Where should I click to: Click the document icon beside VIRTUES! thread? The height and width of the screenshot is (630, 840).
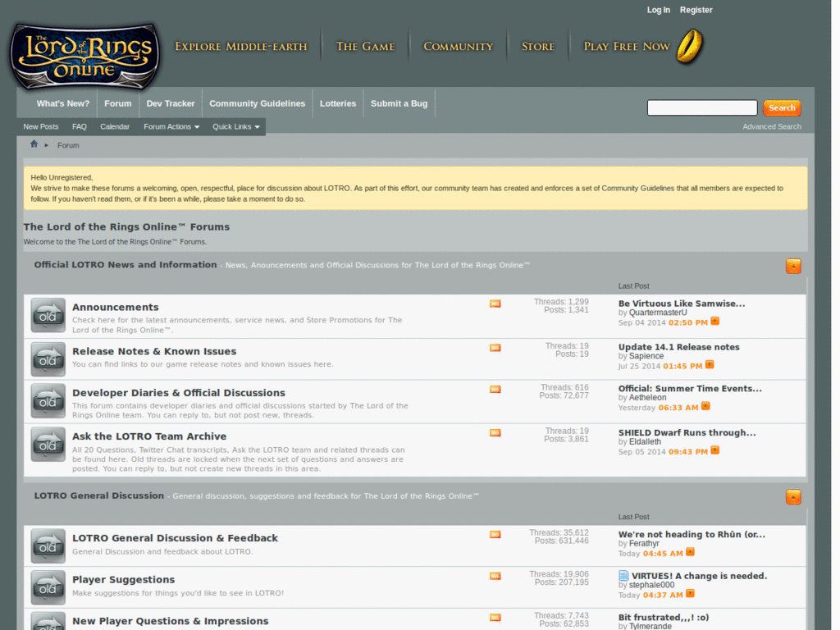coord(623,576)
